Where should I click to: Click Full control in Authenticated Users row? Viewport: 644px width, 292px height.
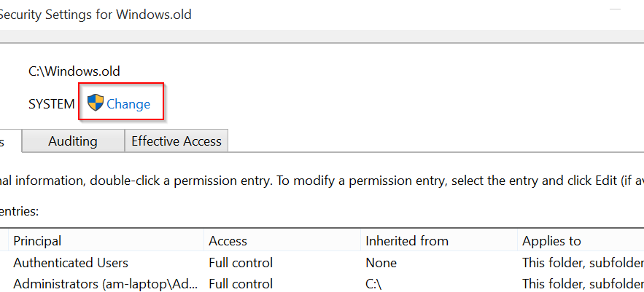tap(241, 262)
